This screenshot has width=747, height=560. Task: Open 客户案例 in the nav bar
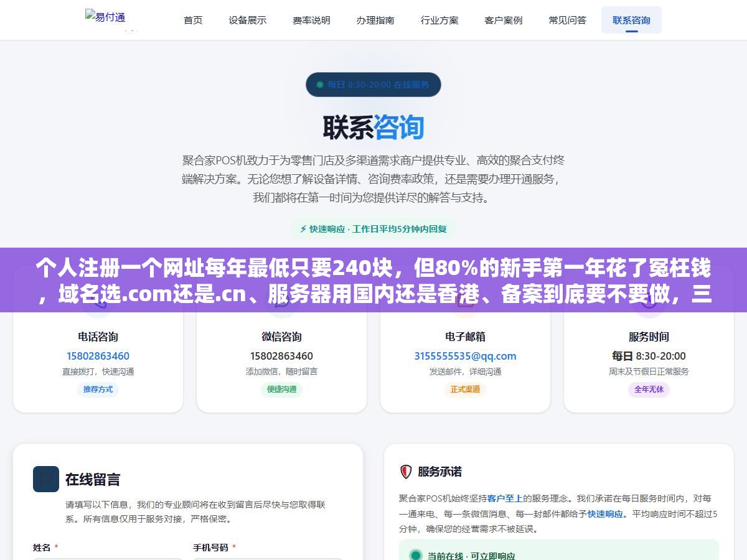[504, 20]
